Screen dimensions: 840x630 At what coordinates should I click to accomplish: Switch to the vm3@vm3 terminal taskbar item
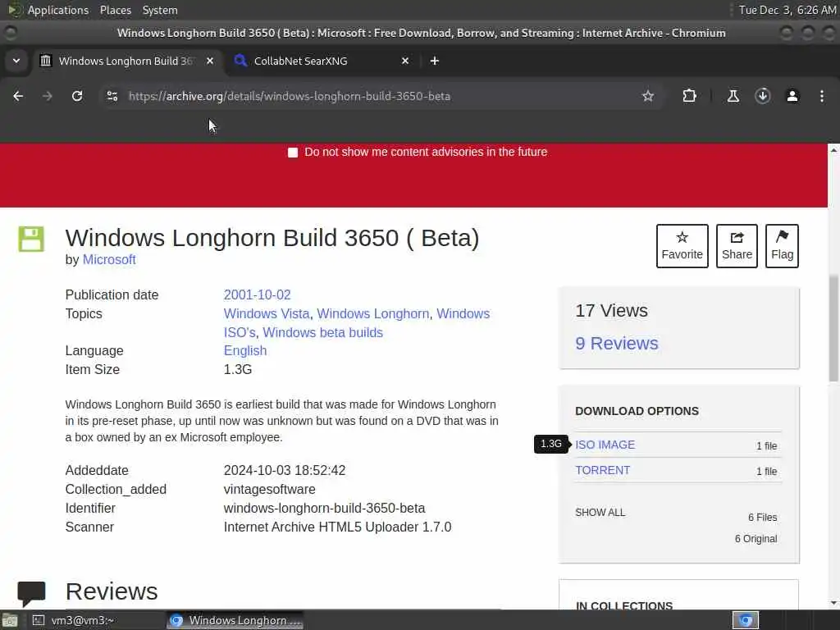click(97, 620)
